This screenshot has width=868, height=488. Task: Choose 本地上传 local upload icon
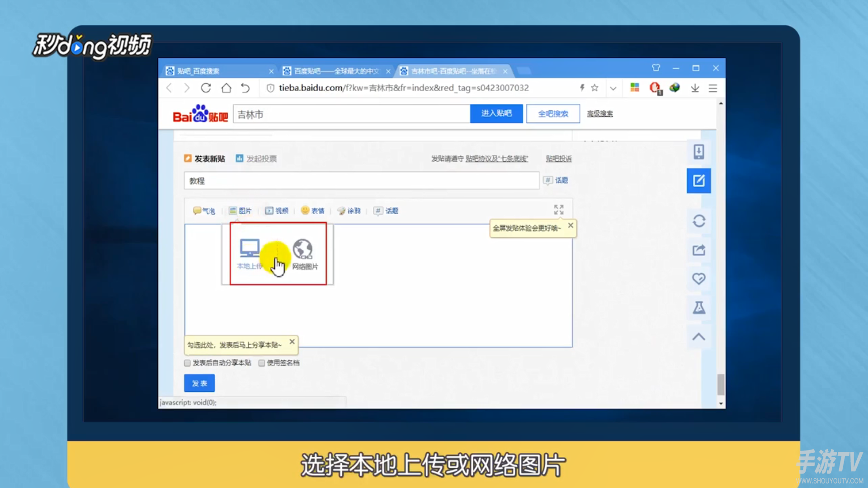[x=250, y=253]
